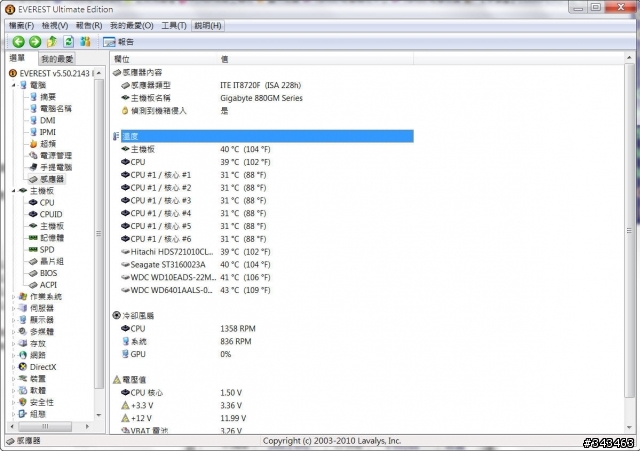The width and height of the screenshot is (640, 451).
Task: Collapse the 電腦 tree node
Action: [14, 85]
